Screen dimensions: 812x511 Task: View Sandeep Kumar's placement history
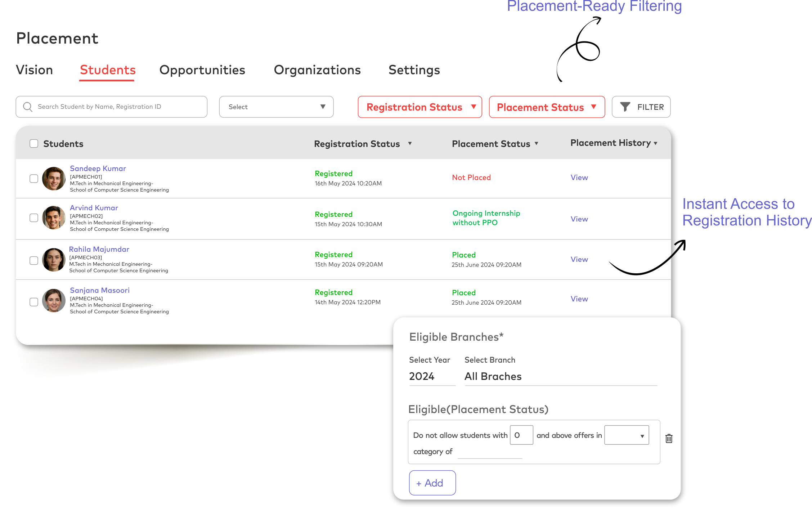[579, 178]
